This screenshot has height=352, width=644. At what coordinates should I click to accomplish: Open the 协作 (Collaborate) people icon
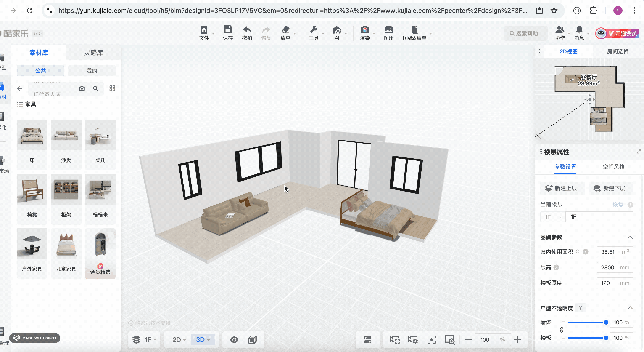coord(560,30)
